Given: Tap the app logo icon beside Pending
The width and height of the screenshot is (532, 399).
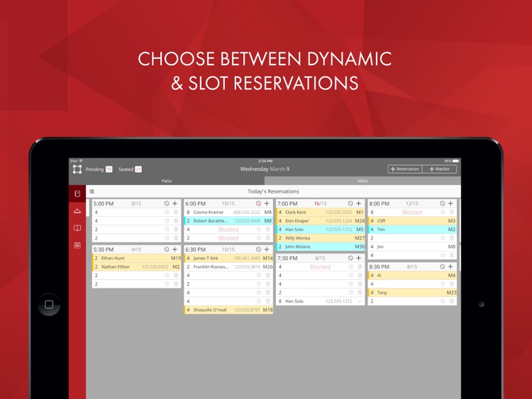Looking at the screenshot, I should [77, 169].
